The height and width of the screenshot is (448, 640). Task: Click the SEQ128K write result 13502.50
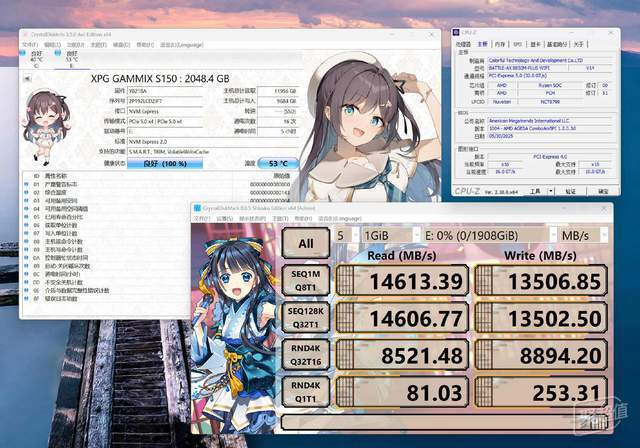[x=541, y=317]
